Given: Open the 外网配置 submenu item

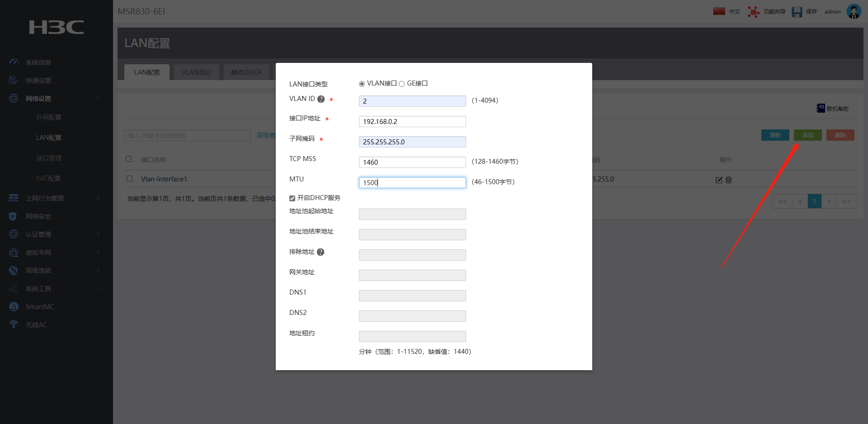Looking at the screenshot, I should point(49,117).
